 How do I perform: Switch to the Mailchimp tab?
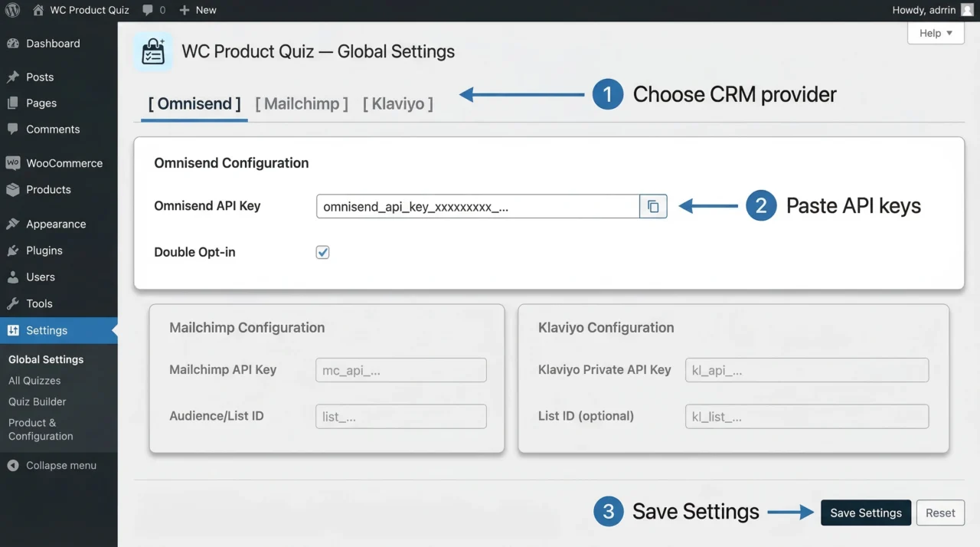point(302,103)
